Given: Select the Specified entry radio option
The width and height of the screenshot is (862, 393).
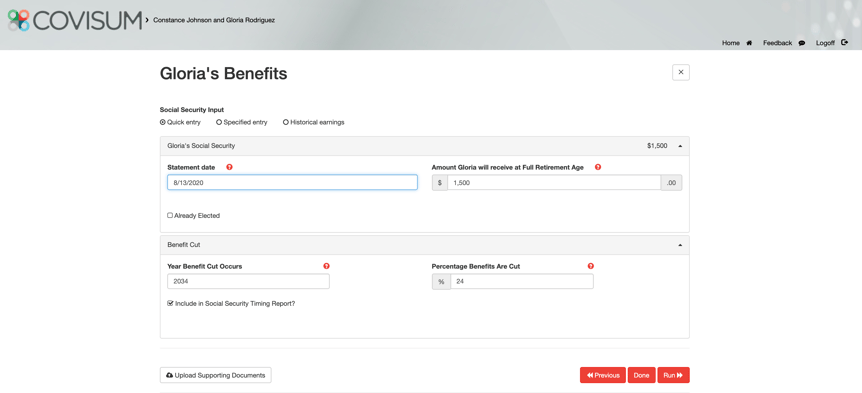Looking at the screenshot, I should click(219, 122).
